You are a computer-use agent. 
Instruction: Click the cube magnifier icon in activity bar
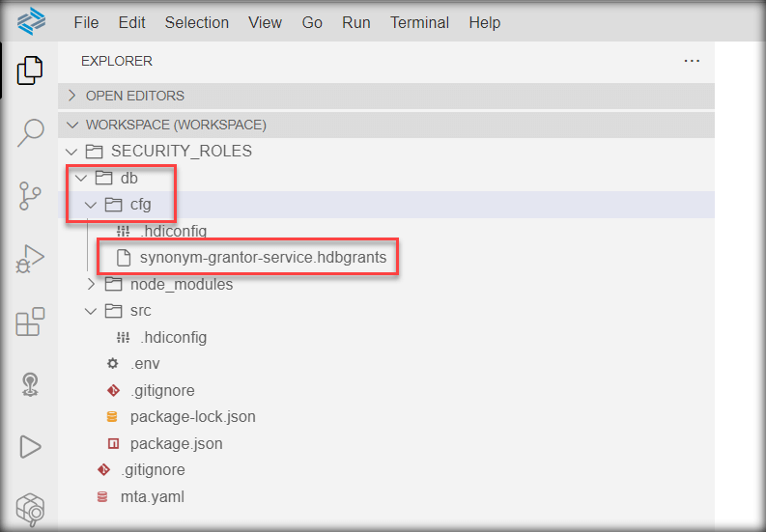click(x=30, y=510)
